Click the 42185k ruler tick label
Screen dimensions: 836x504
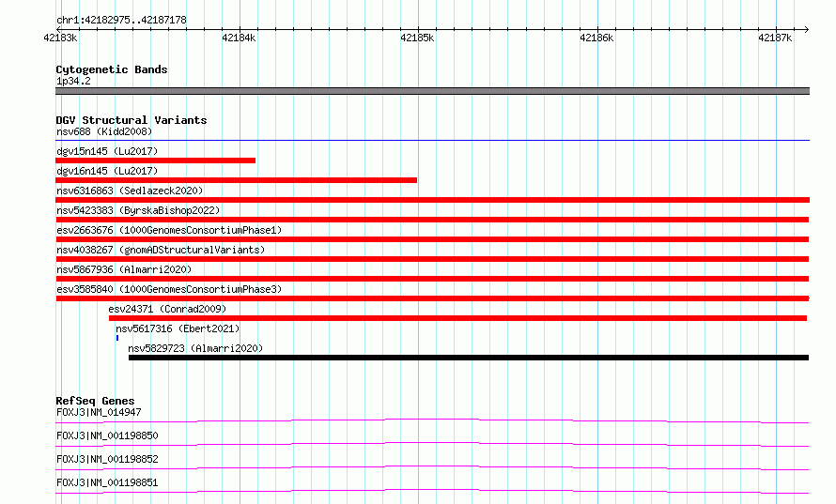coord(417,38)
